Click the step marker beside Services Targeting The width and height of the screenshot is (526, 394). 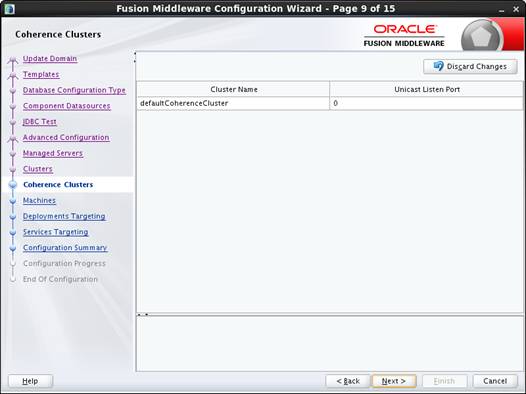[13, 232]
